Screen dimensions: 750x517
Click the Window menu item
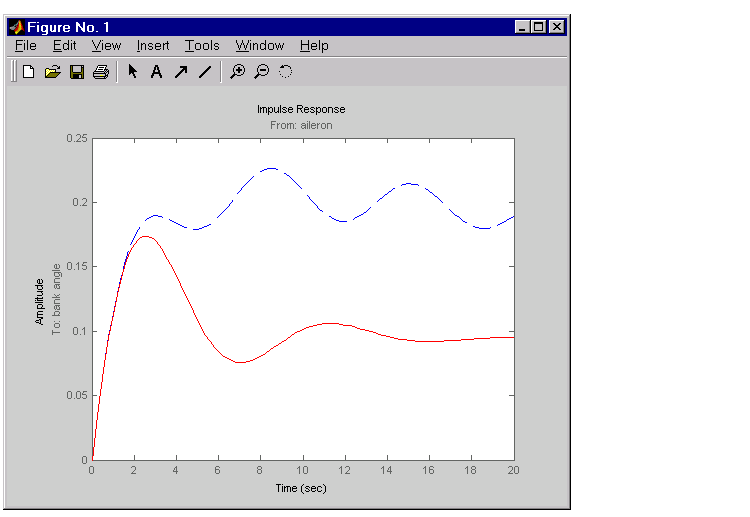point(260,46)
